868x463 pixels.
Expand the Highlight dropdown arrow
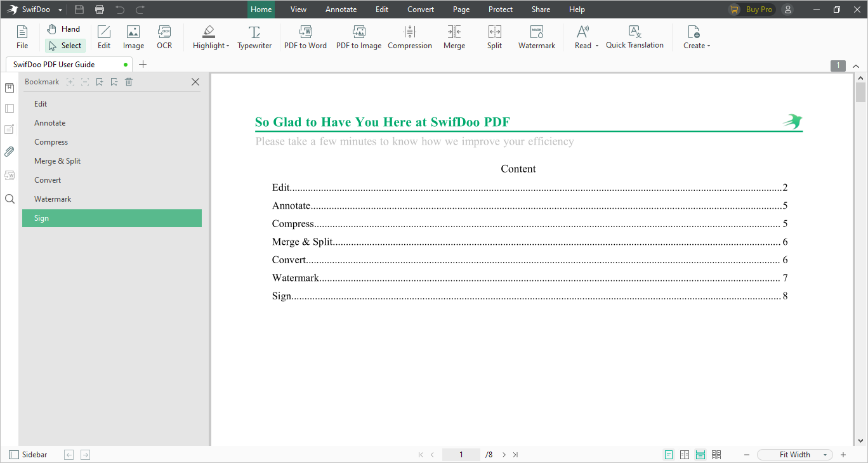click(x=228, y=46)
